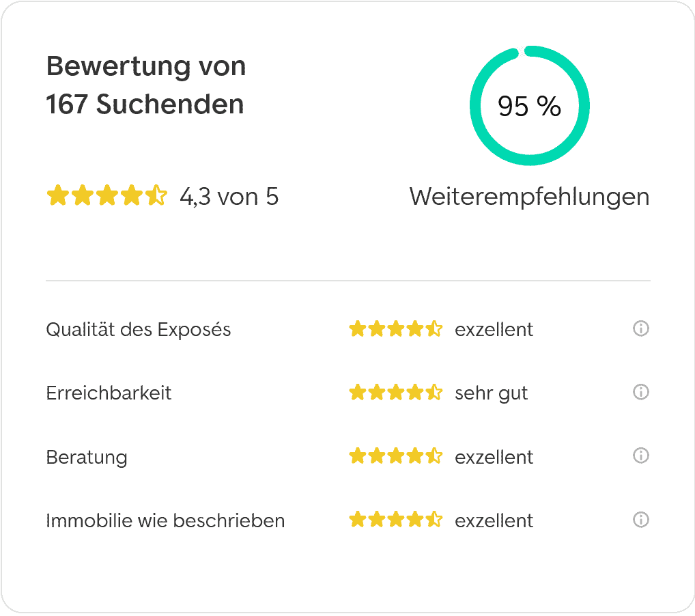Click the Weiterempfehlungen label
The image size is (695, 616).
[530, 197]
